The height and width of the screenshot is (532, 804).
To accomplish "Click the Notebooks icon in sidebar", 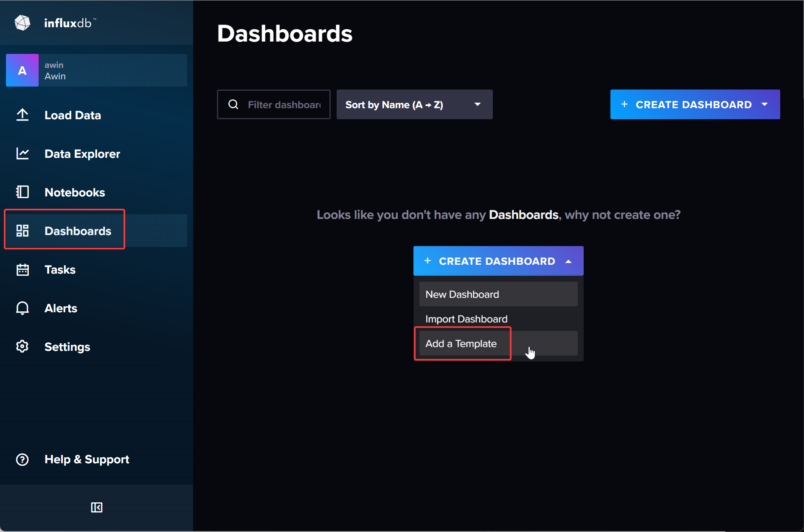I will point(22,192).
